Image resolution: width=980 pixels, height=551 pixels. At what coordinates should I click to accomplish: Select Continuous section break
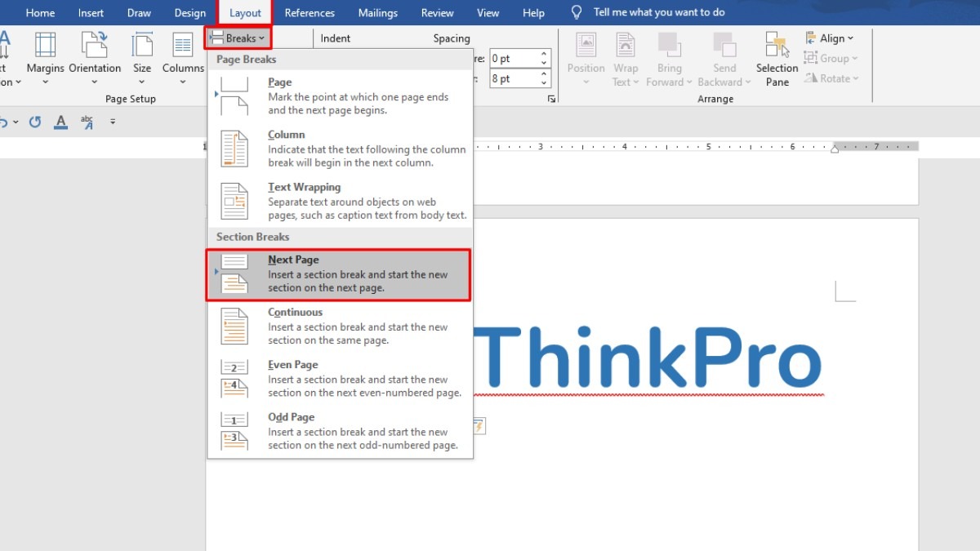(341, 326)
